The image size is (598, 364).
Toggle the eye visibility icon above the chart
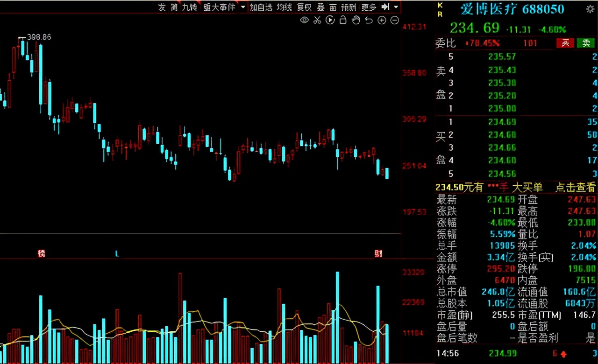tap(304, 20)
